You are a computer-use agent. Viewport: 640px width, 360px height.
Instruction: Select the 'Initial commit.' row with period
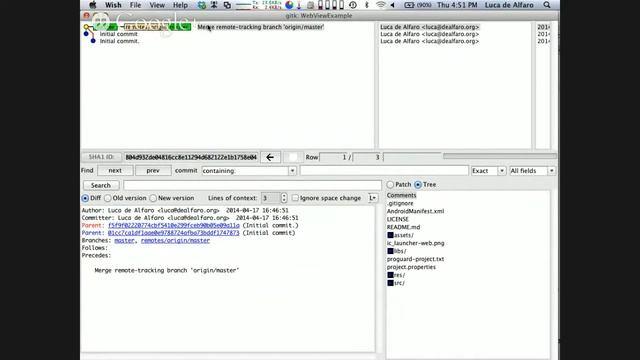tap(119, 41)
